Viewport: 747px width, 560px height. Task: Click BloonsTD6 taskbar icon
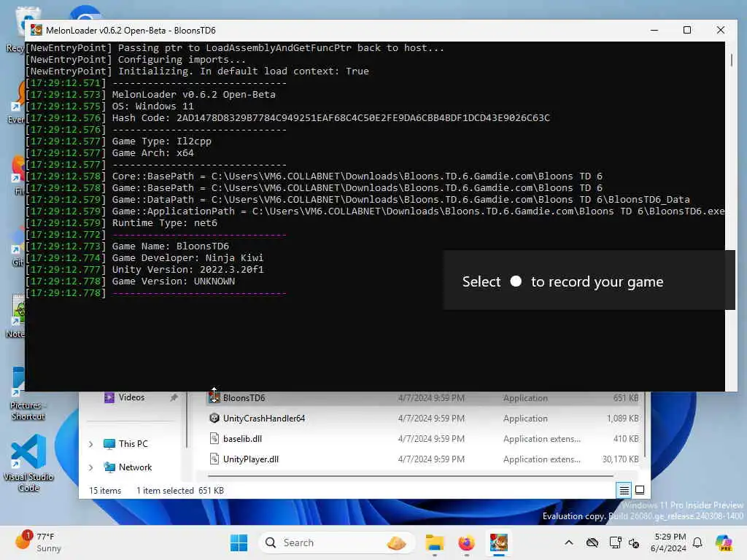coord(499,542)
